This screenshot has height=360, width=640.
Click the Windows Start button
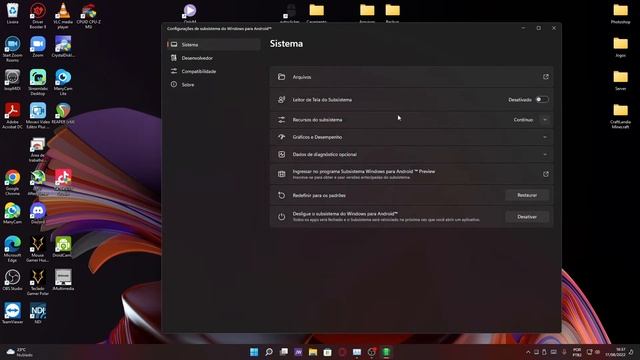(254, 352)
